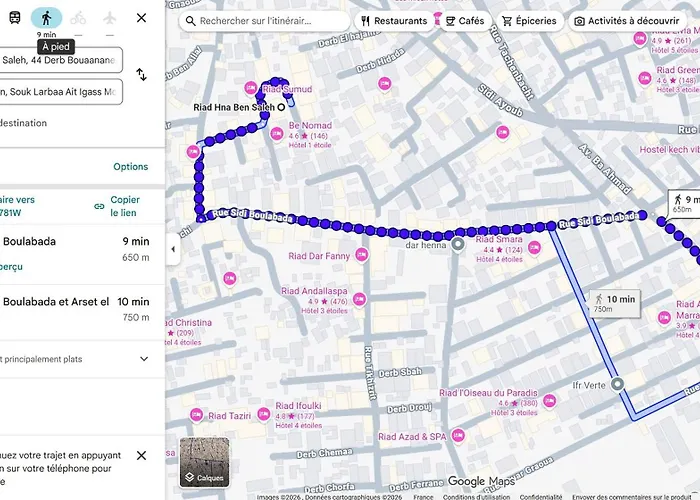
Task: Show Épiceries along the route
Action: [529, 21]
